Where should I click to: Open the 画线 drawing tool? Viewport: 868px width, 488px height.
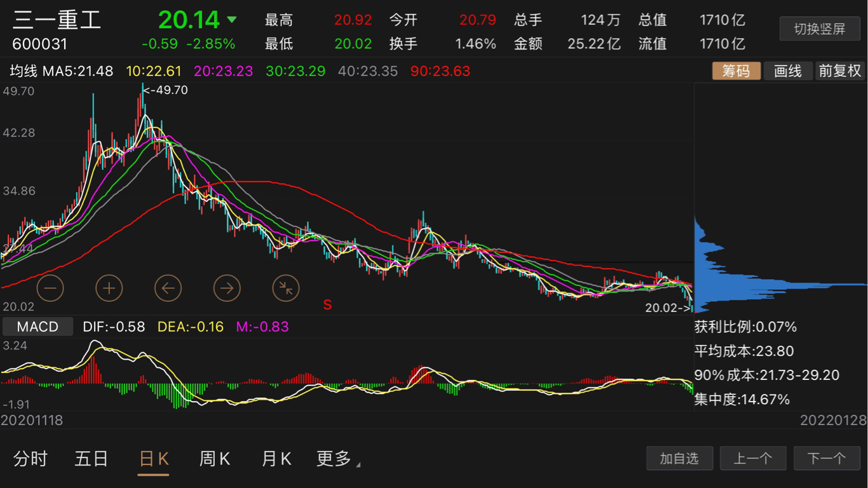[788, 71]
